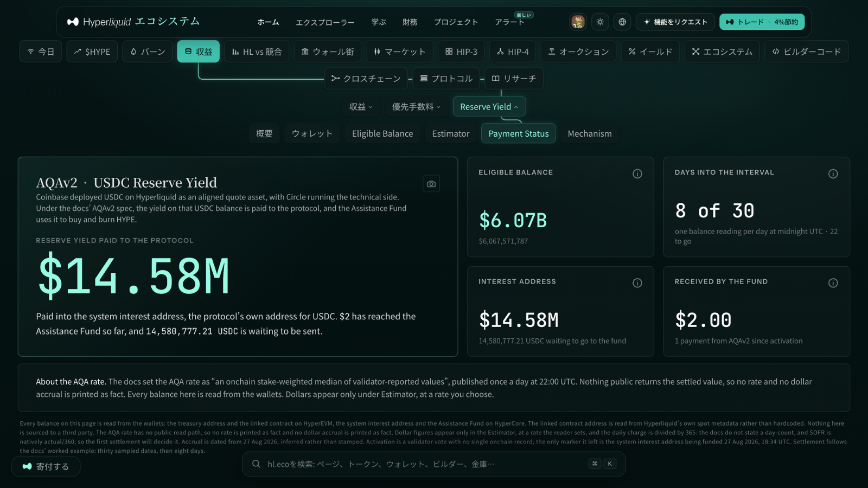Switch to the Estimator tab
The width and height of the screenshot is (868, 488).
(x=451, y=133)
